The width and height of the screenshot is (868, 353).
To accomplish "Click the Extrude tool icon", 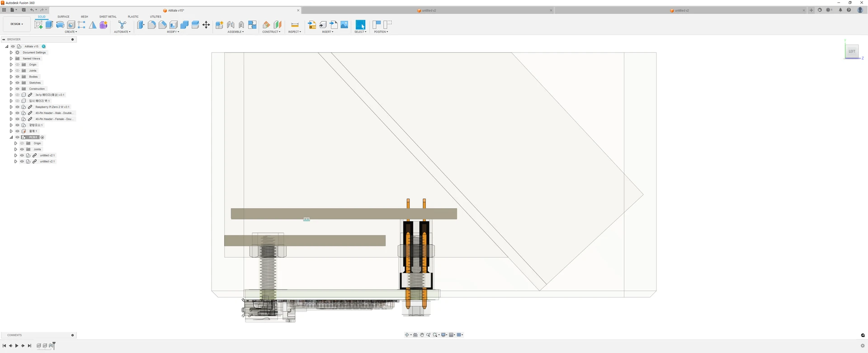I will (x=49, y=25).
